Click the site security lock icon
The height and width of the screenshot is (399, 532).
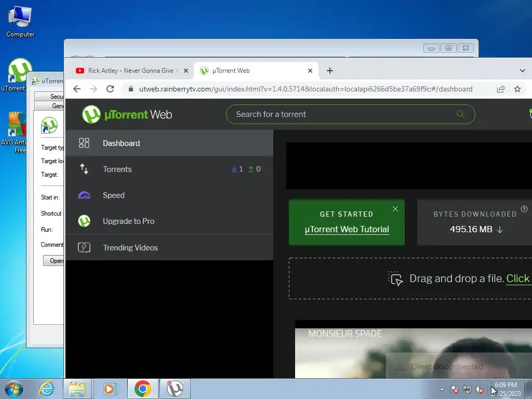(131, 89)
